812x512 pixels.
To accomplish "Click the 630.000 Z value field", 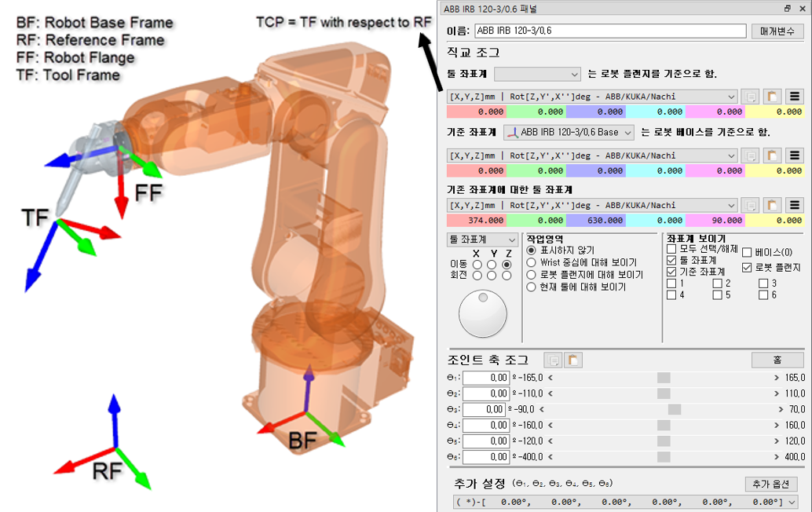I will click(x=595, y=221).
